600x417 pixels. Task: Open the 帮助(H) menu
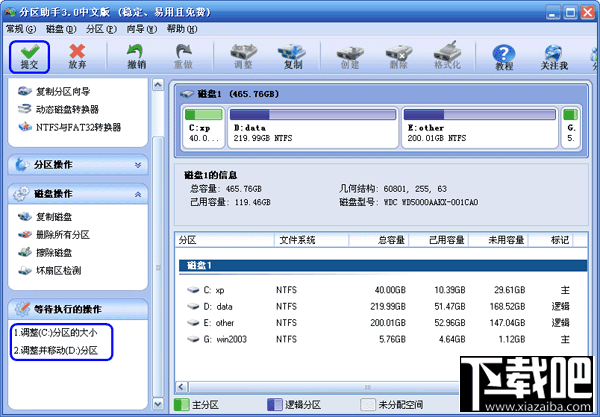pyautogui.click(x=182, y=29)
